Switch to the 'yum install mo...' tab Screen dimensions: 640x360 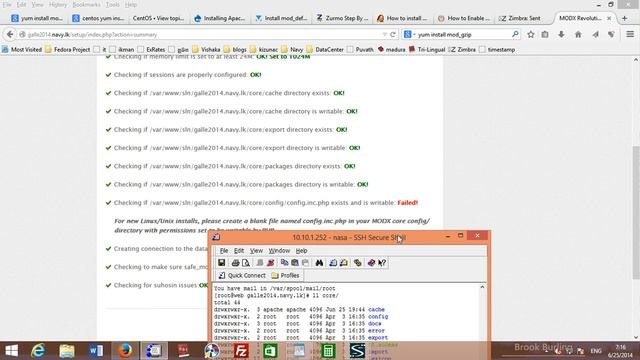coord(38,18)
